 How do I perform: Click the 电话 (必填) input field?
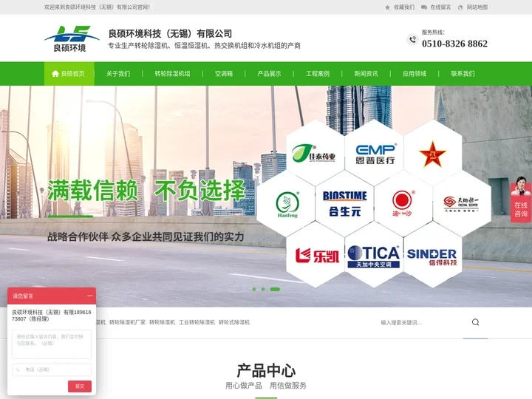click(52, 369)
